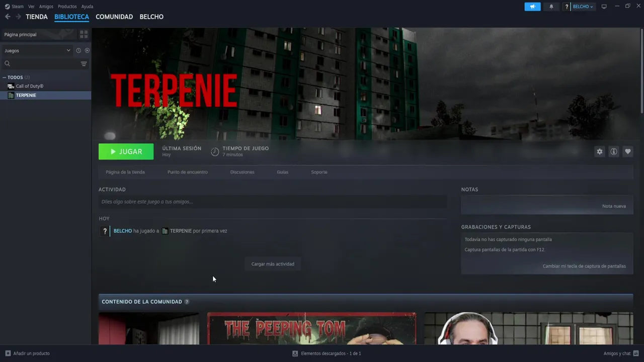Viewport: 644px width, 362px height.
Task: Click the activity post text field
Action: click(273, 202)
